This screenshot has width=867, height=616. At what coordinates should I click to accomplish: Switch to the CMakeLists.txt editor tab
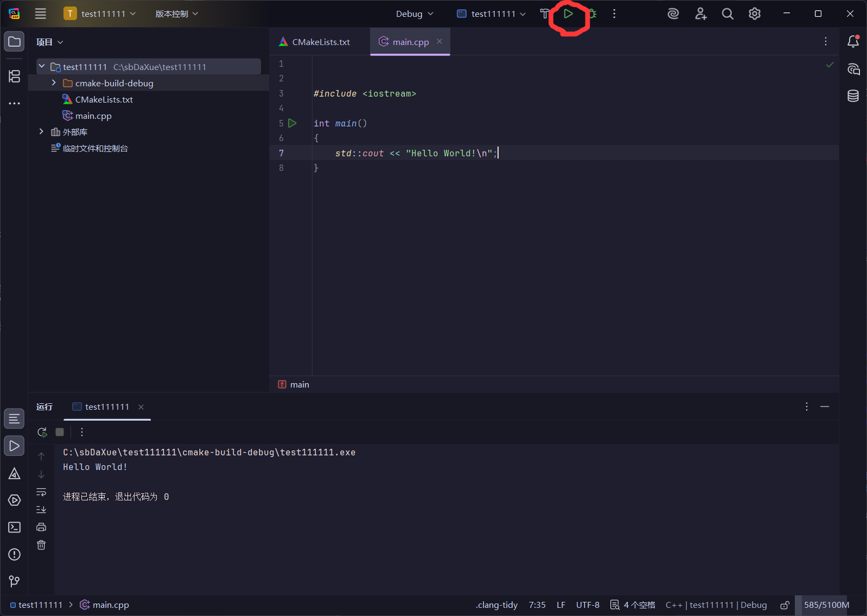pos(315,42)
